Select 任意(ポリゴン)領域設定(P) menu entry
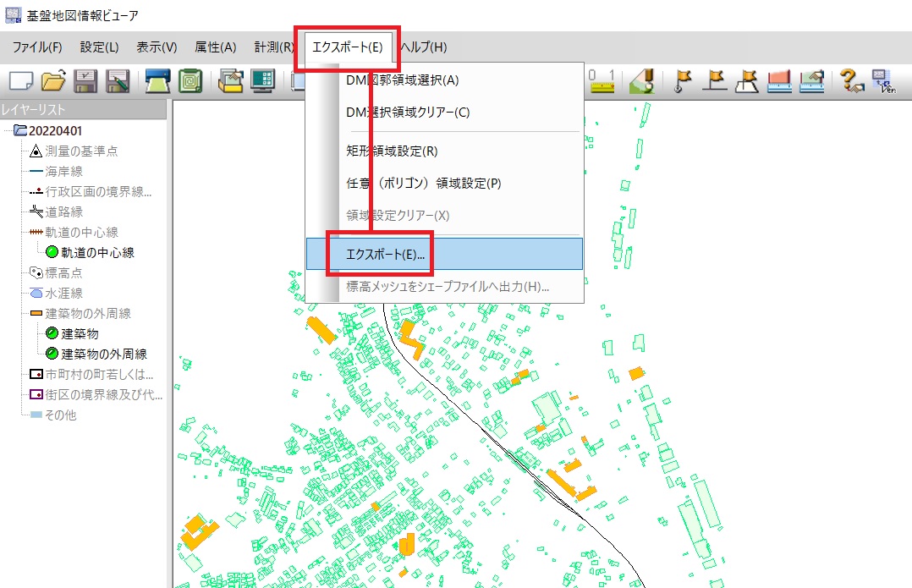This screenshot has height=588, width=912. pyautogui.click(x=444, y=184)
